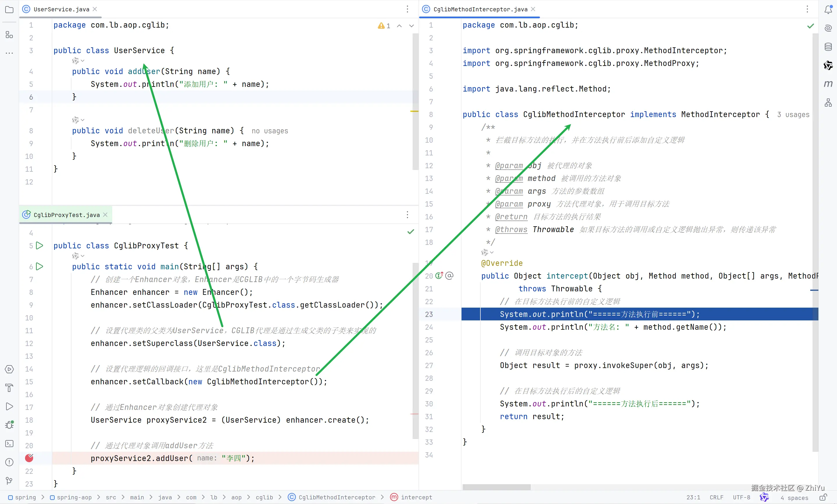The image size is (837, 504).
Task: Toggle breakpoint on proxyService2.addUser line
Action: click(x=29, y=458)
